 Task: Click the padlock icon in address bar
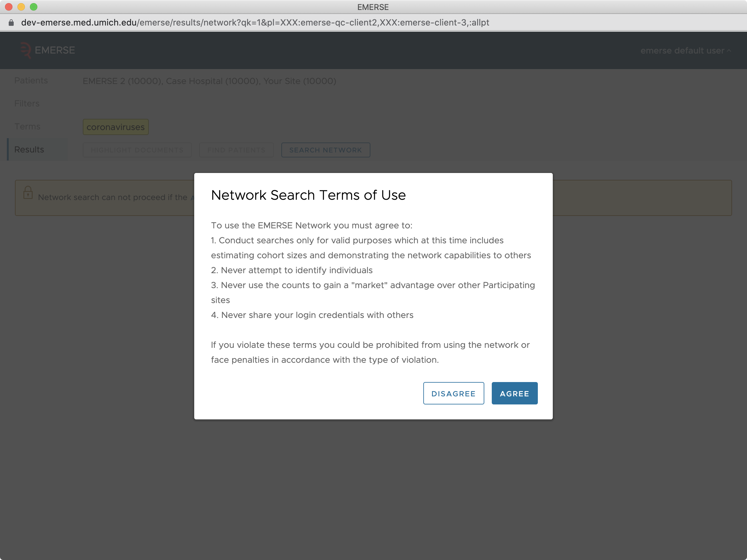11,23
